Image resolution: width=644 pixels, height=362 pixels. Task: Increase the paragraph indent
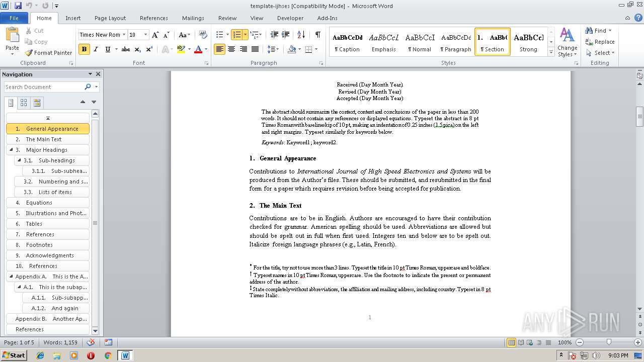click(x=285, y=35)
